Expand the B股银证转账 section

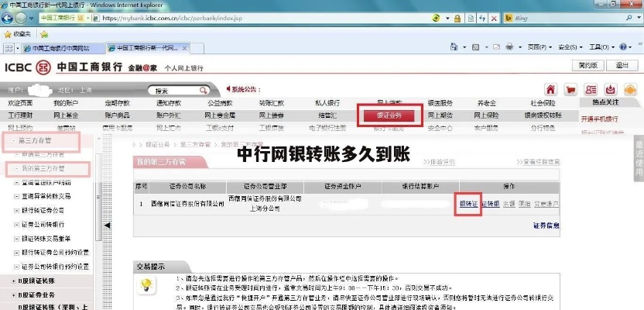(14, 281)
